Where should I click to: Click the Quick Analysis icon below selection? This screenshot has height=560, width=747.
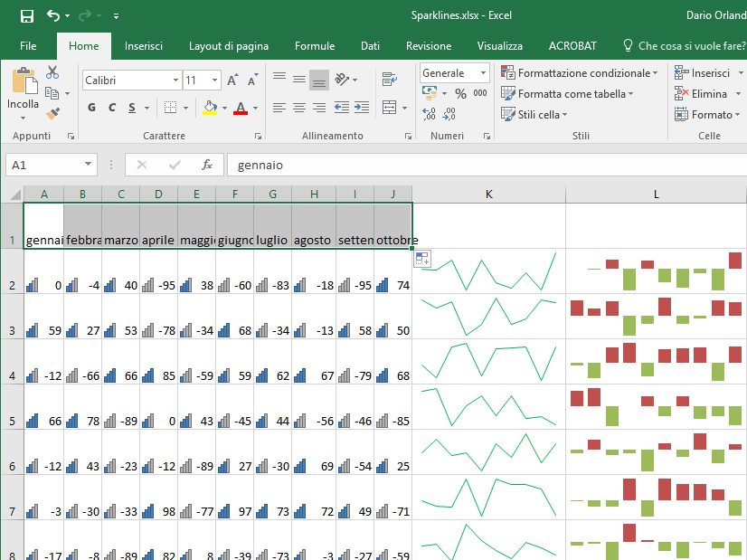(422, 259)
